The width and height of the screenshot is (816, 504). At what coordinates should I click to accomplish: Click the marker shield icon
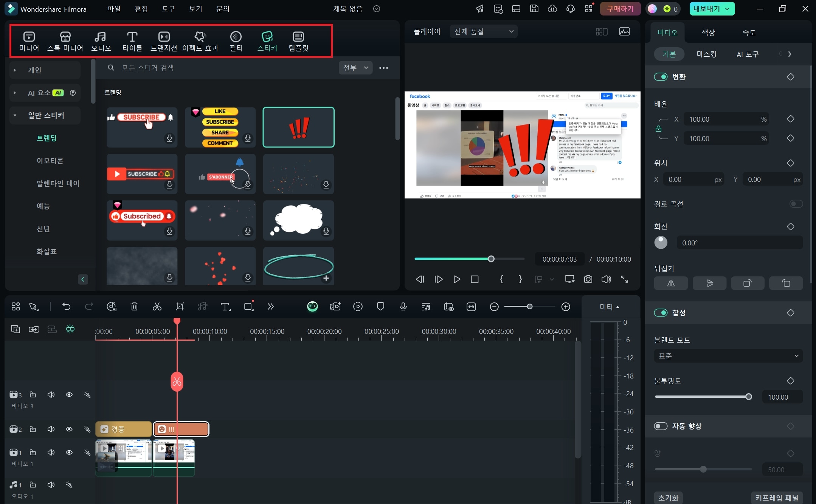pyautogui.click(x=380, y=307)
